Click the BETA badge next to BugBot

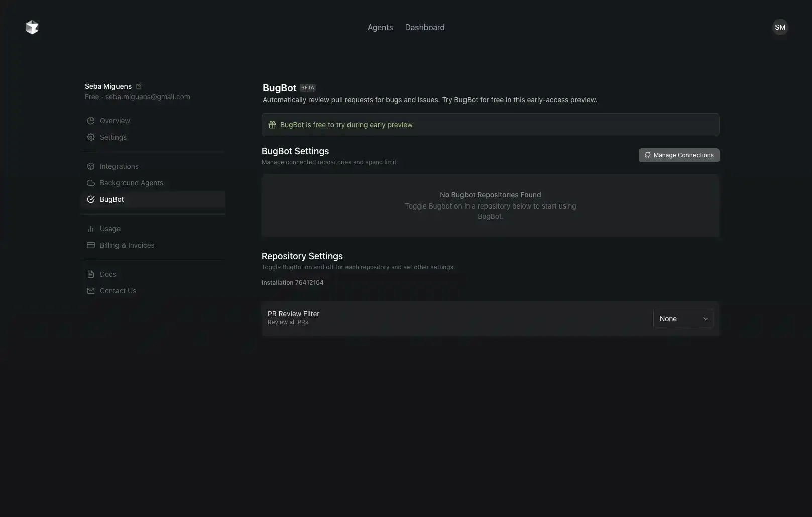coord(308,88)
